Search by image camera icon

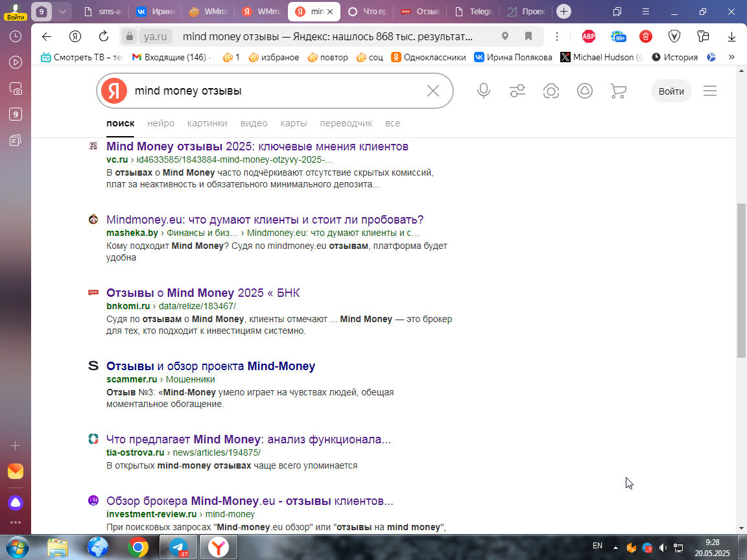point(551,91)
